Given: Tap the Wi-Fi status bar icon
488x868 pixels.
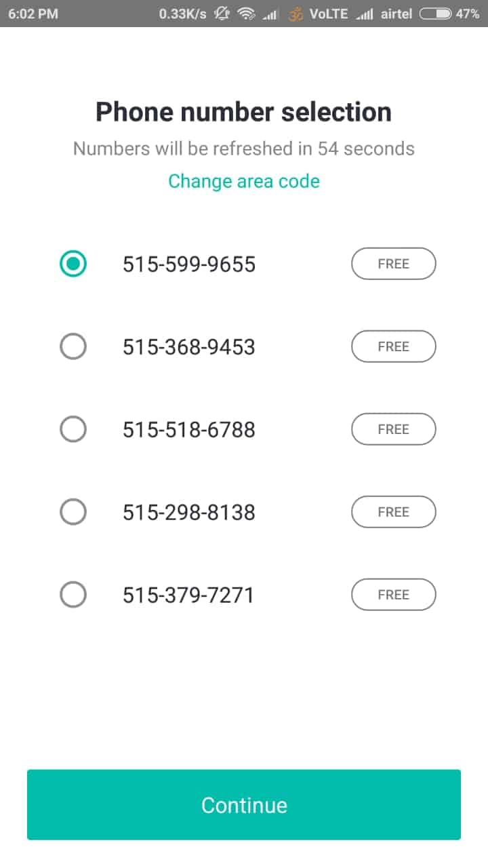Looking at the screenshot, I should click(x=246, y=14).
